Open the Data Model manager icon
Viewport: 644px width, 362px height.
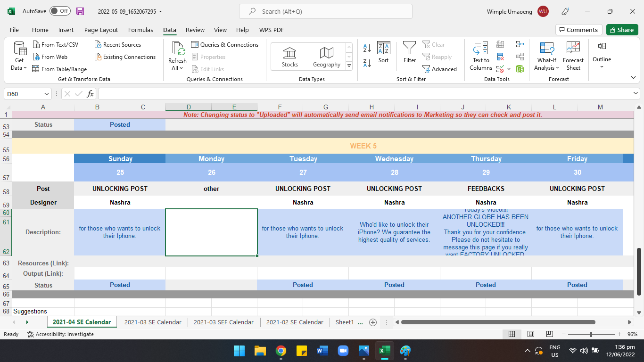point(520,69)
